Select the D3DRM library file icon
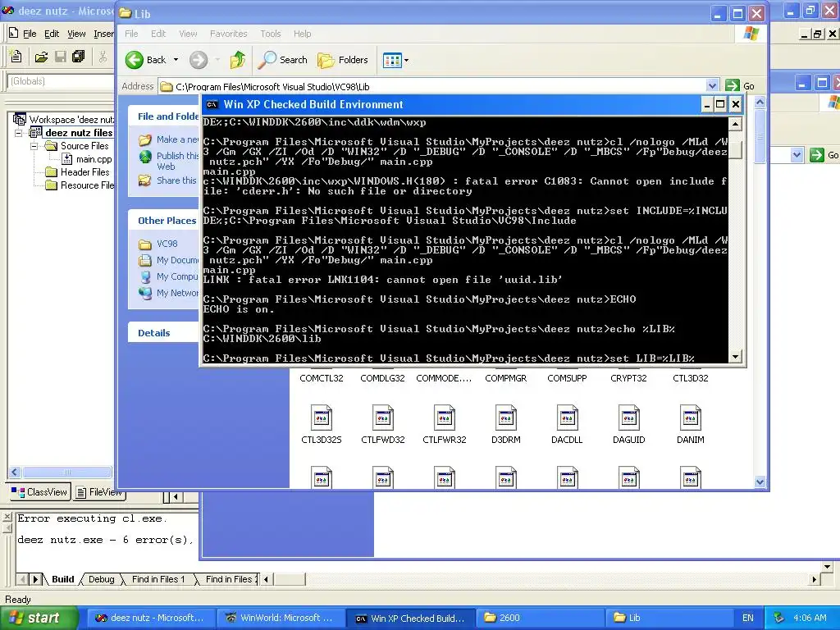Screen dimensions: 840x630 [x=505, y=418]
